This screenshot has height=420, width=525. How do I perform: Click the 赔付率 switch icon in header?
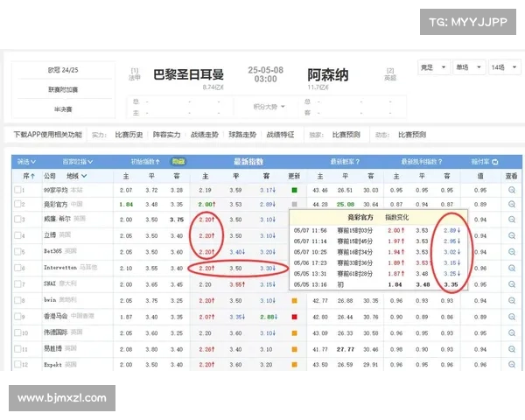pyautogui.click(x=495, y=162)
